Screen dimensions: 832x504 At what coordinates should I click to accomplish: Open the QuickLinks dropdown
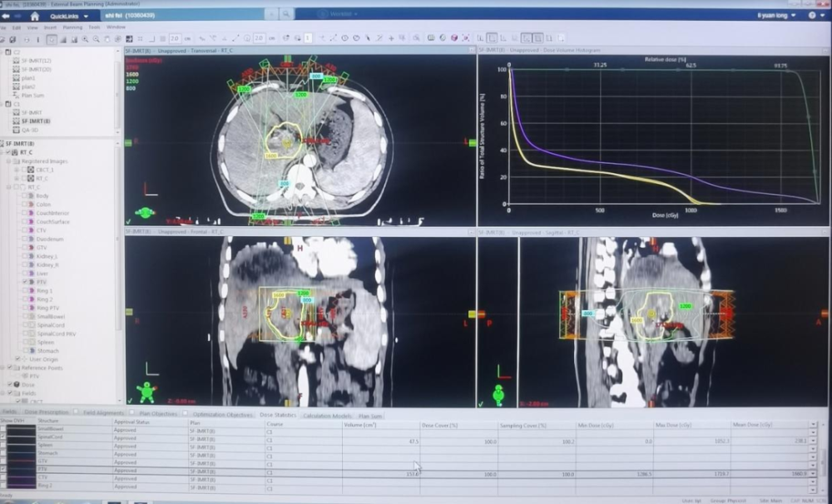(x=68, y=16)
